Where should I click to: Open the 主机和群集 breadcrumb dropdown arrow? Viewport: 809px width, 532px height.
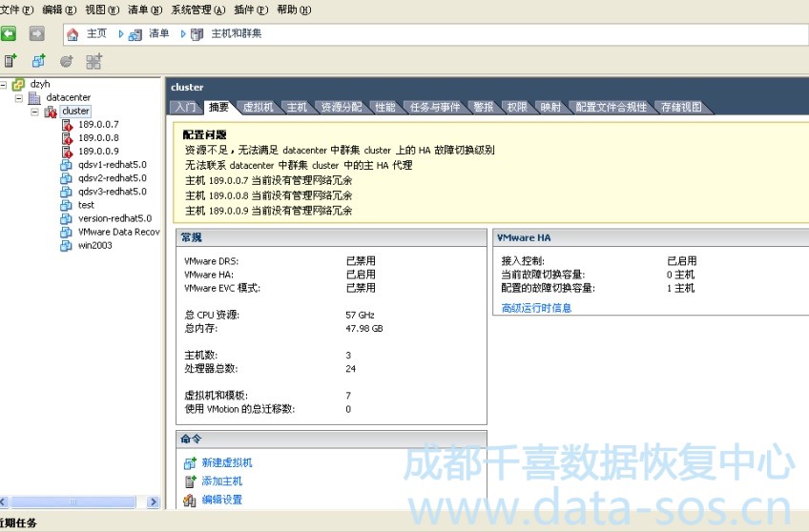[183, 34]
